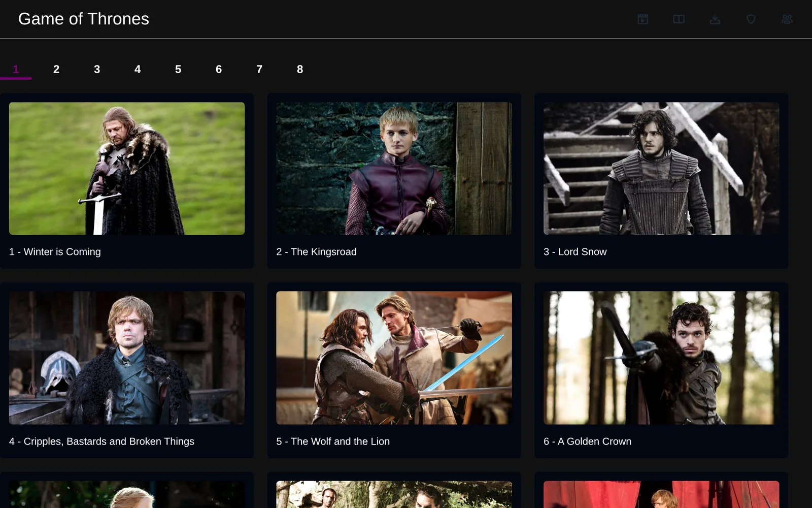This screenshot has width=812, height=508.
Task: Open A Golden Crown episode thumbnail
Action: pyautogui.click(x=661, y=358)
